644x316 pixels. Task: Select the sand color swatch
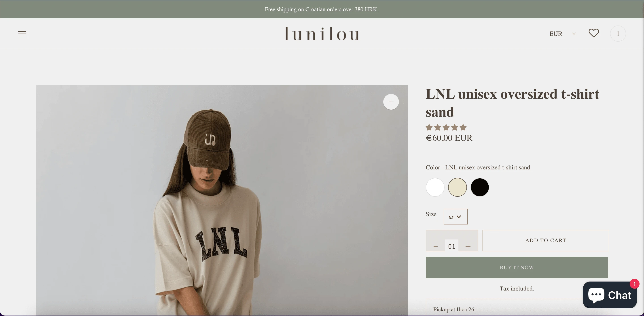coord(457,187)
